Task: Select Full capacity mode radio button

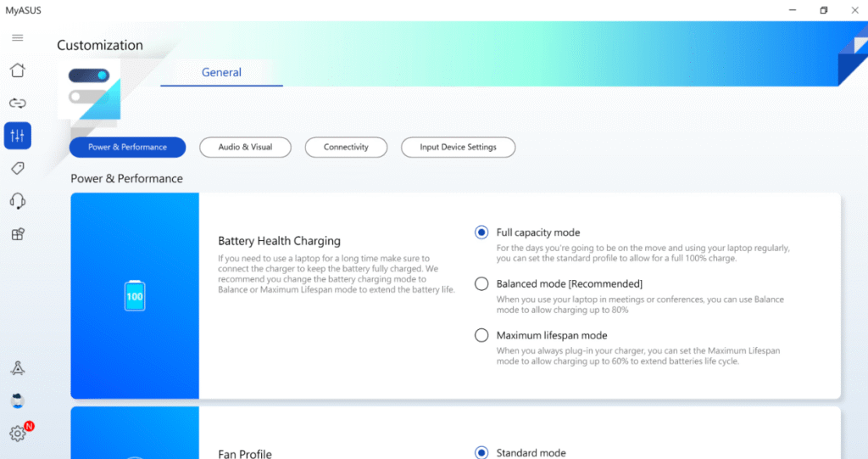Action: [481, 232]
